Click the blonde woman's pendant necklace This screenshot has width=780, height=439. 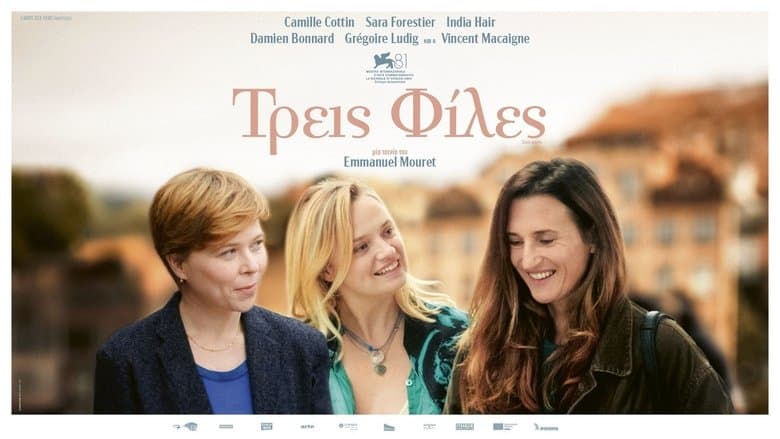379,360
